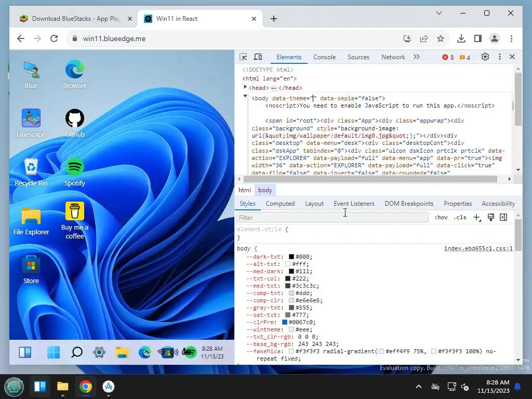Click the --med-txt #3c3c3c color swatch
The image size is (532, 399).
pyautogui.click(x=288, y=286)
